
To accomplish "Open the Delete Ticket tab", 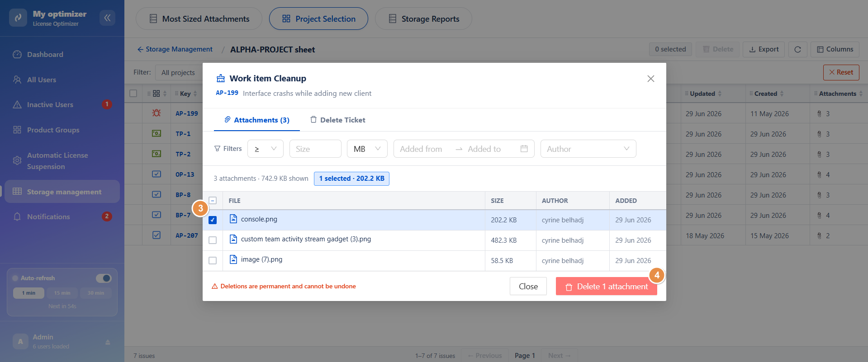I will [x=338, y=120].
